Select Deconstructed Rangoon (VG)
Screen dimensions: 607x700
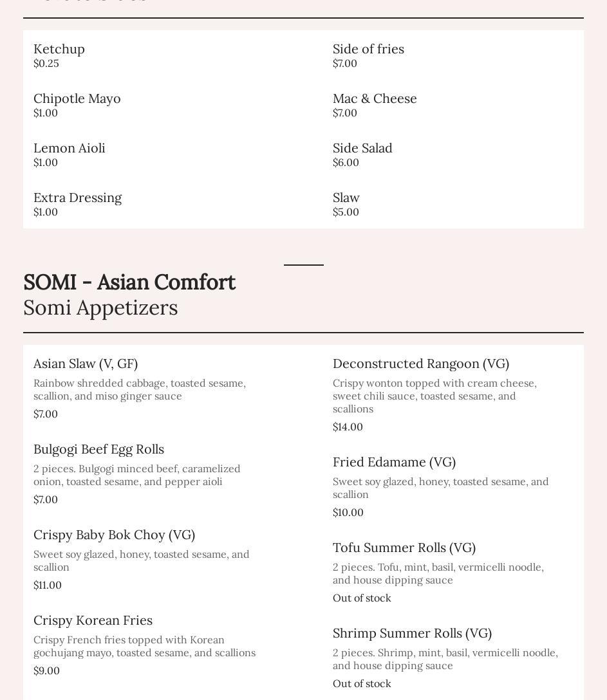(x=421, y=364)
